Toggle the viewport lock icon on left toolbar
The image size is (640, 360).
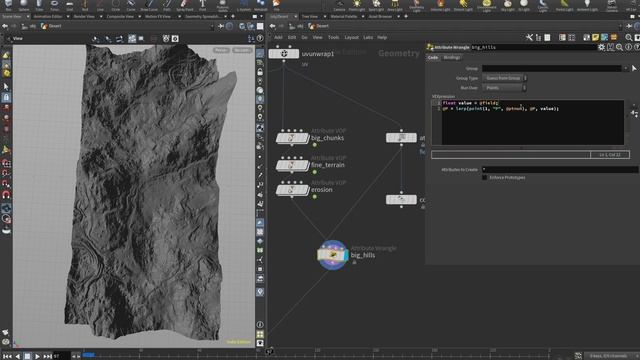[6, 97]
